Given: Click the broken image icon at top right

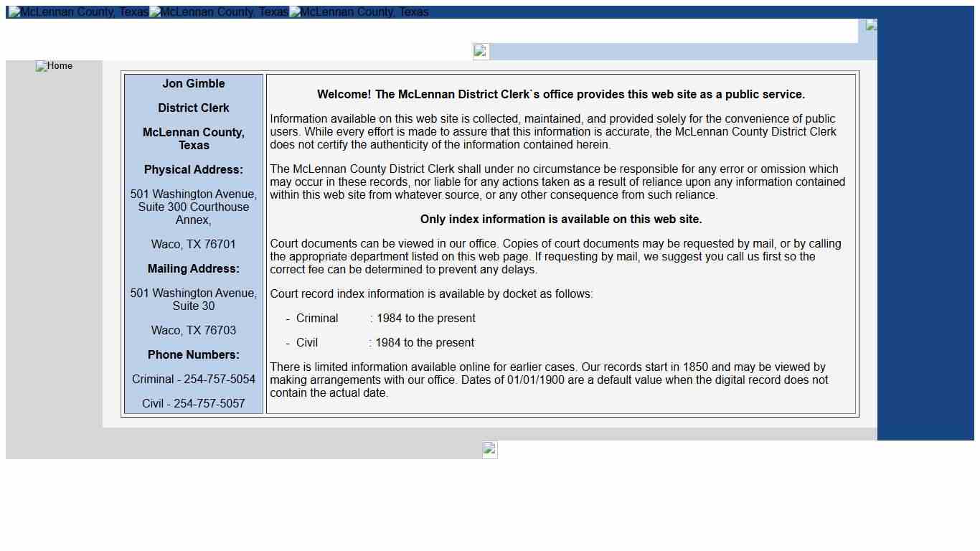Looking at the screenshot, I should pos(871,25).
